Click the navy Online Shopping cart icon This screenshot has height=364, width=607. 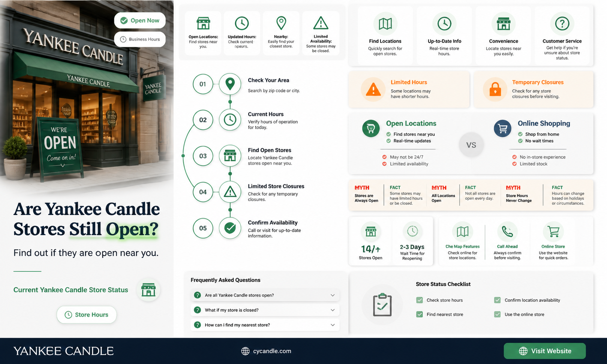pos(503,129)
